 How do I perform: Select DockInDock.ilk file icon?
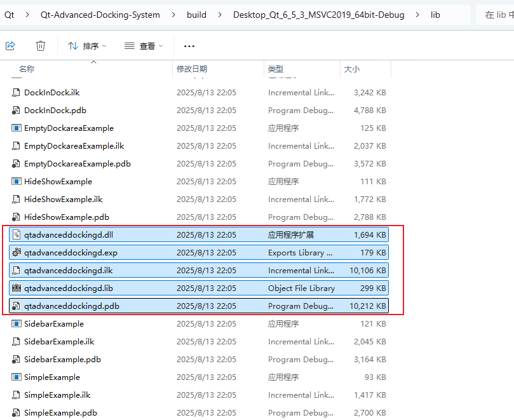(x=16, y=93)
